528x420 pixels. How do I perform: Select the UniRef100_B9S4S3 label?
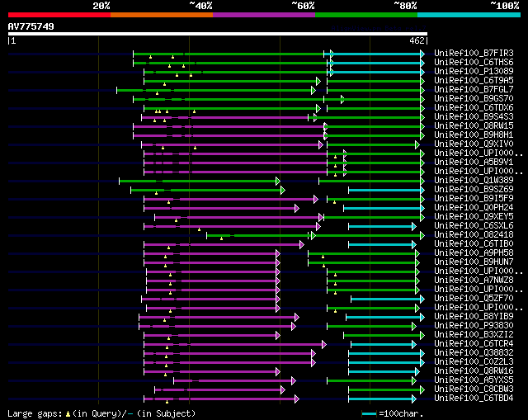click(474, 117)
